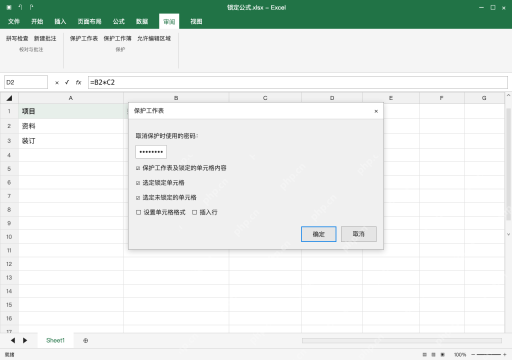
Task: Open the 页面布局 ribbon tab
Action: pyautogui.click(x=89, y=22)
